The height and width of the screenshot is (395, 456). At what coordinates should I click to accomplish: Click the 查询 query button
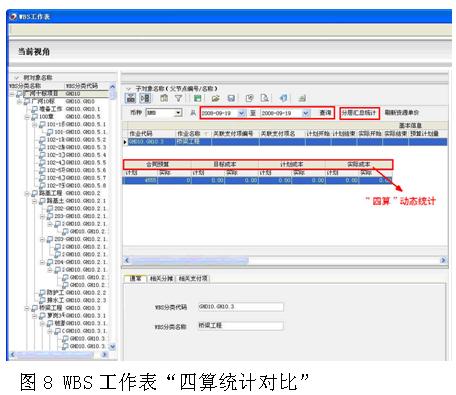tap(325, 113)
